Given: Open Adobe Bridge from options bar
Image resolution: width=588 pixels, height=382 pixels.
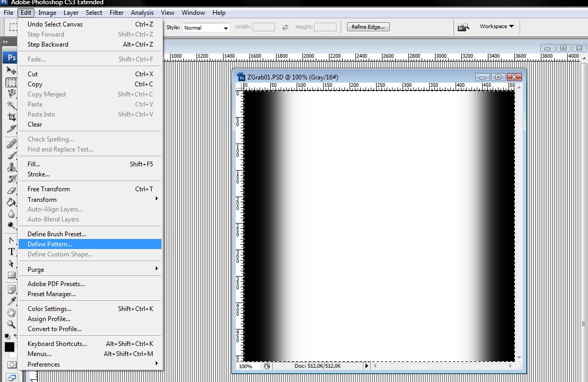Looking at the screenshot, I should 464,26.
